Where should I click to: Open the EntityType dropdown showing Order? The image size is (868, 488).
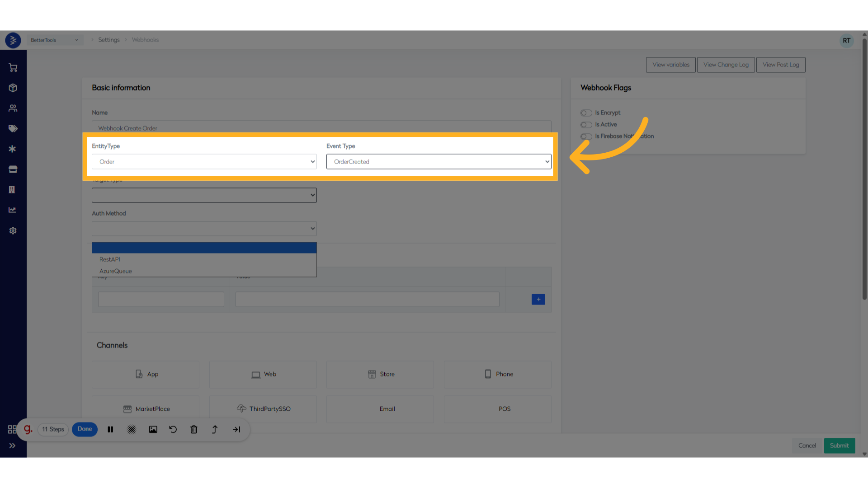point(204,161)
